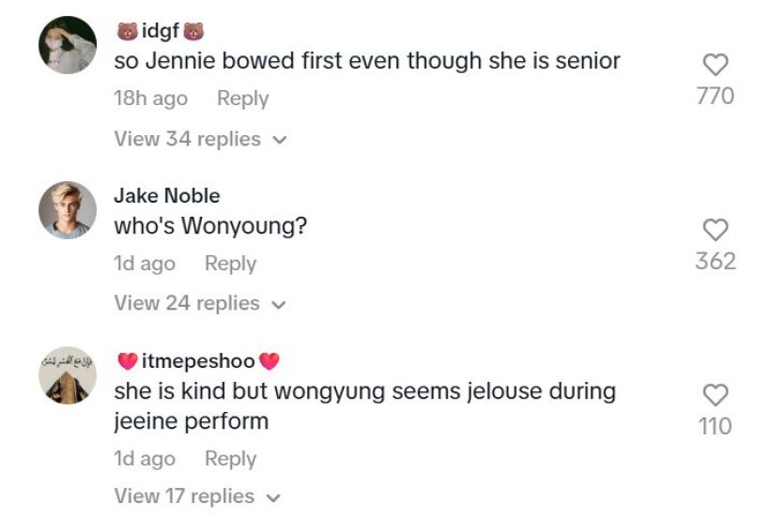Click the 110 likes count
Screen dimensions: 770x532
716,426
